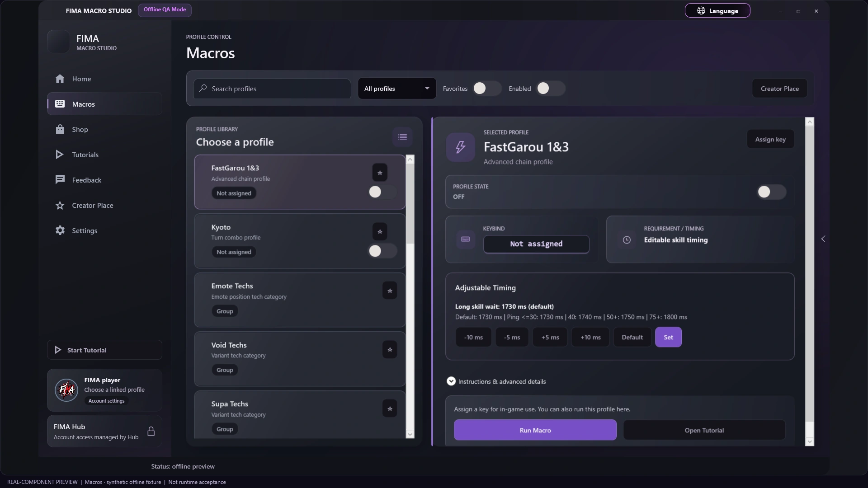Collapse Instructions & advanced details section

pos(451,381)
